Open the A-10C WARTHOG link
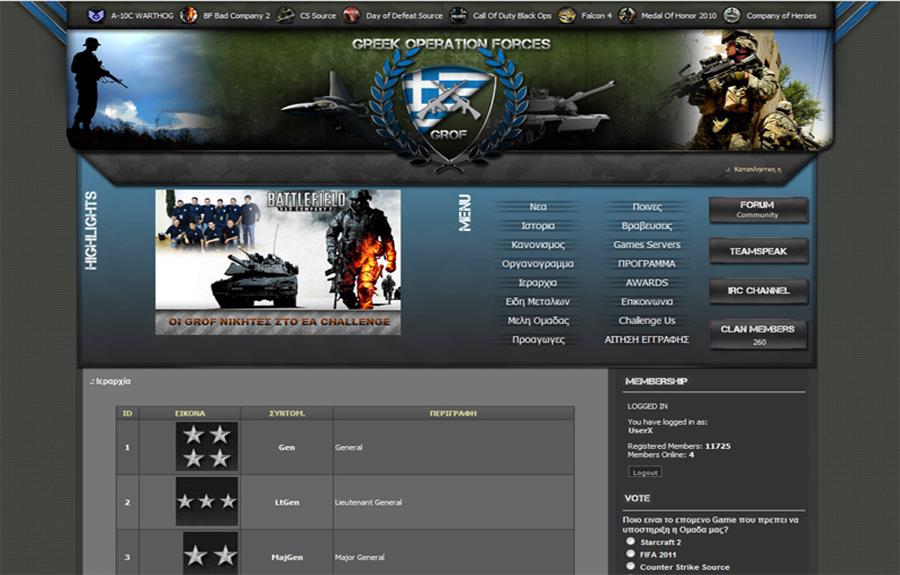Viewport: 900px width, 575px height. [142, 16]
